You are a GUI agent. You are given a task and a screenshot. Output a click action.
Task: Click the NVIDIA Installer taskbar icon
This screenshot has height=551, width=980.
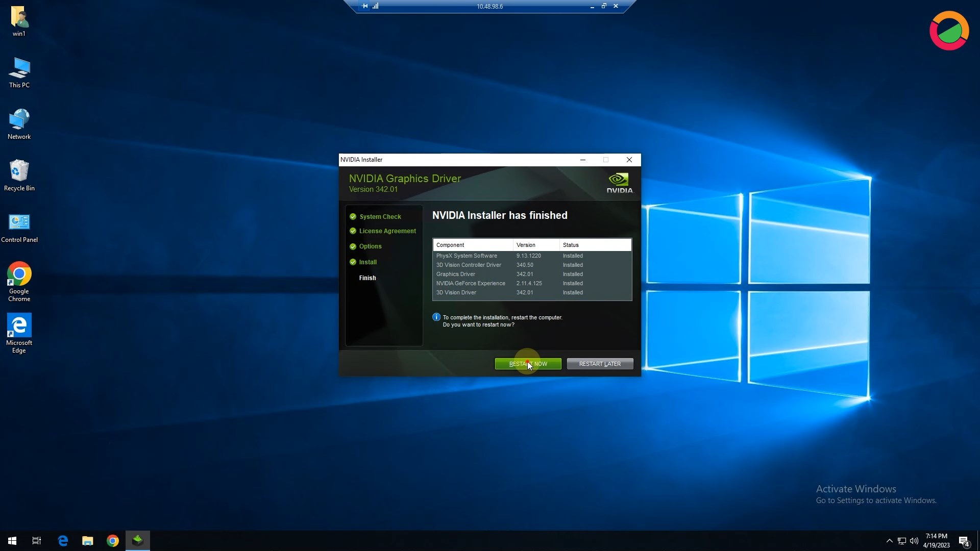coord(138,541)
